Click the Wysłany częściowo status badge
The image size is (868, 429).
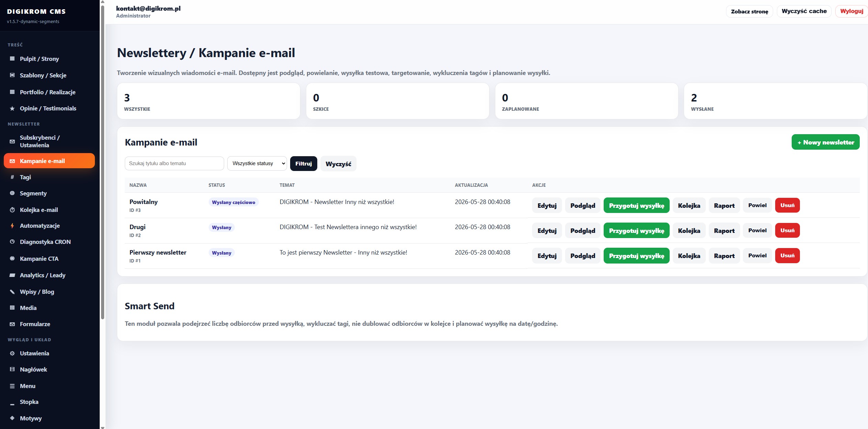tap(233, 202)
